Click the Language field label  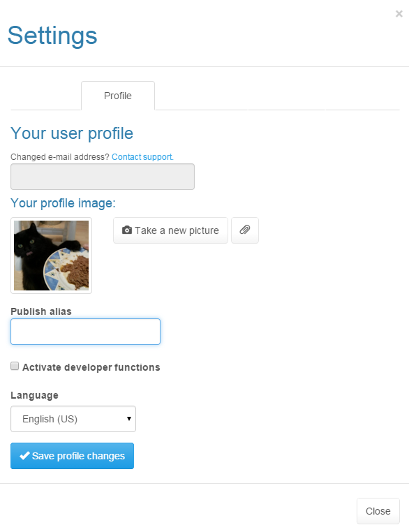click(34, 395)
